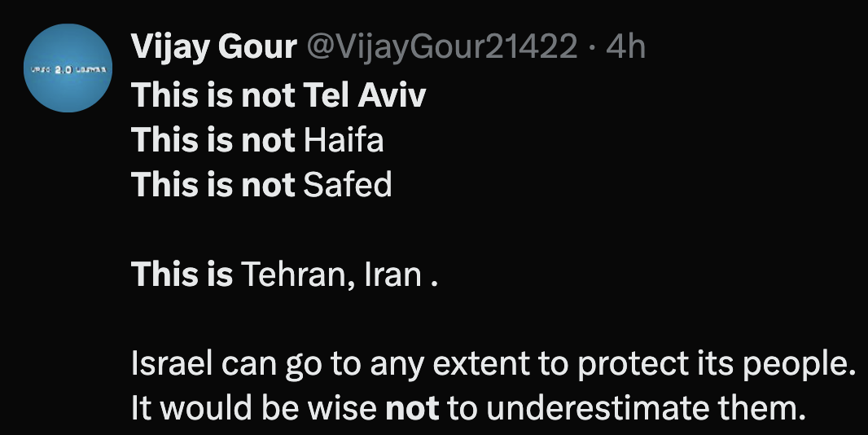Image resolution: width=868 pixels, height=435 pixels.
Task: Click the text inside the blue avatar
Action: [x=68, y=71]
